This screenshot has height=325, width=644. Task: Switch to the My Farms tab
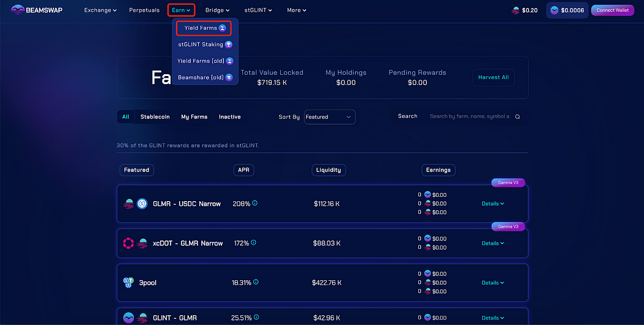click(194, 117)
